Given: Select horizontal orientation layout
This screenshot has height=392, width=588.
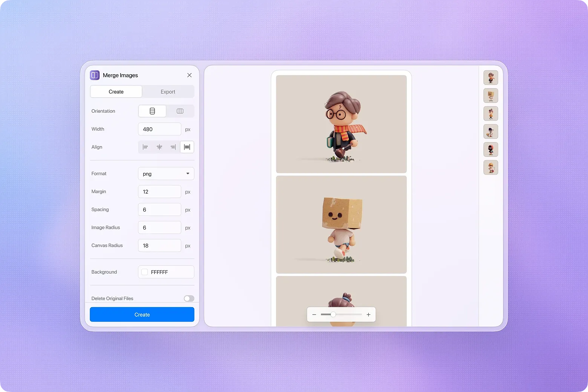Looking at the screenshot, I should tap(180, 111).
